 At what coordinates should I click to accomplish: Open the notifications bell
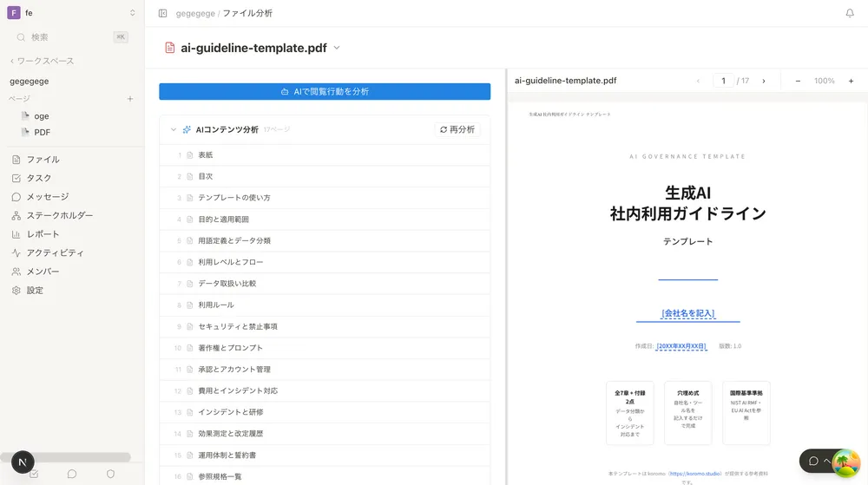(x=849, y=13)
